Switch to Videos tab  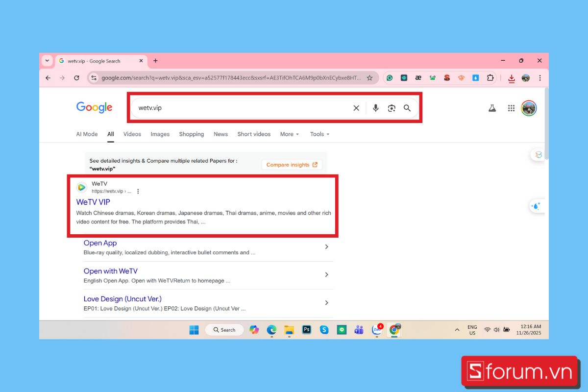coord(132,134)
